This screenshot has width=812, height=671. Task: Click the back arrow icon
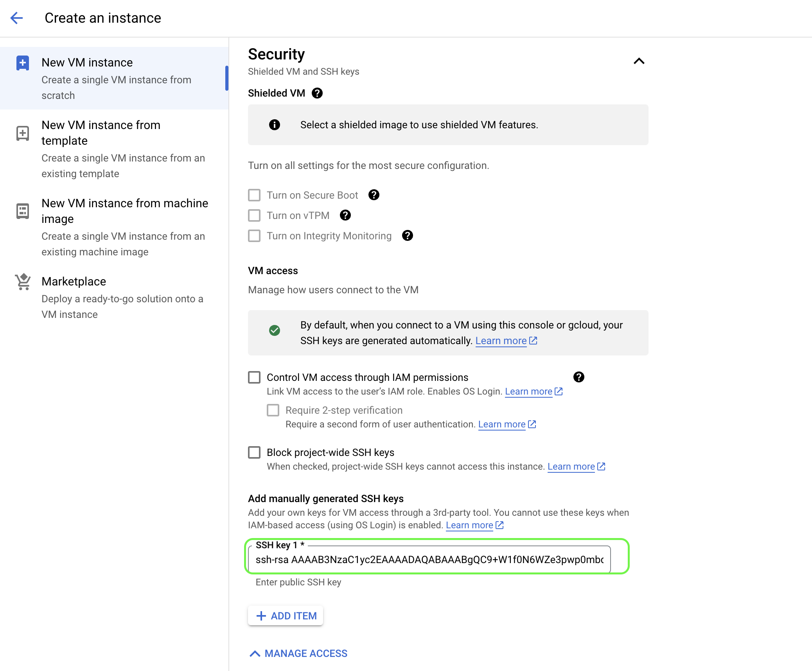(17, 18)
